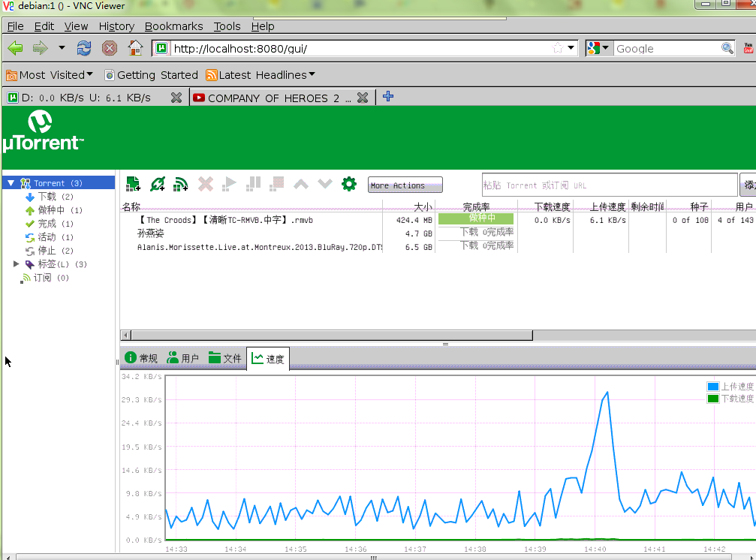Open the File menu
This screenshot has height=560, width=756.
tap(16, 26)
